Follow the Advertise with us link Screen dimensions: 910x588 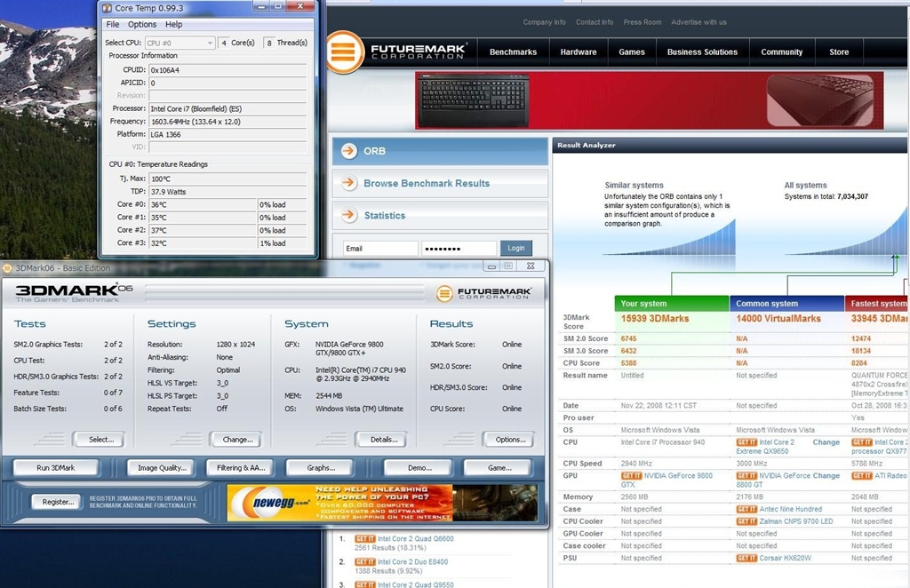pos(698,22)
